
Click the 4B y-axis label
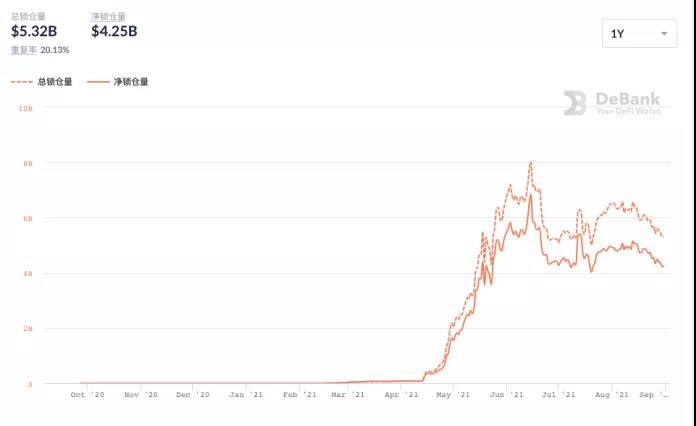point(27,273)
